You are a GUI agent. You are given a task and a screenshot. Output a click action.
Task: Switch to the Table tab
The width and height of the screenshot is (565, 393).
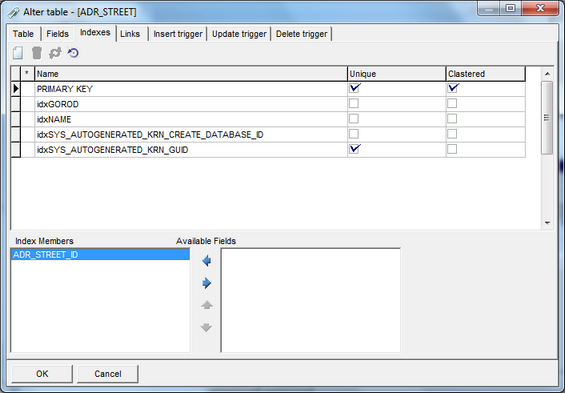pos(23,34)
